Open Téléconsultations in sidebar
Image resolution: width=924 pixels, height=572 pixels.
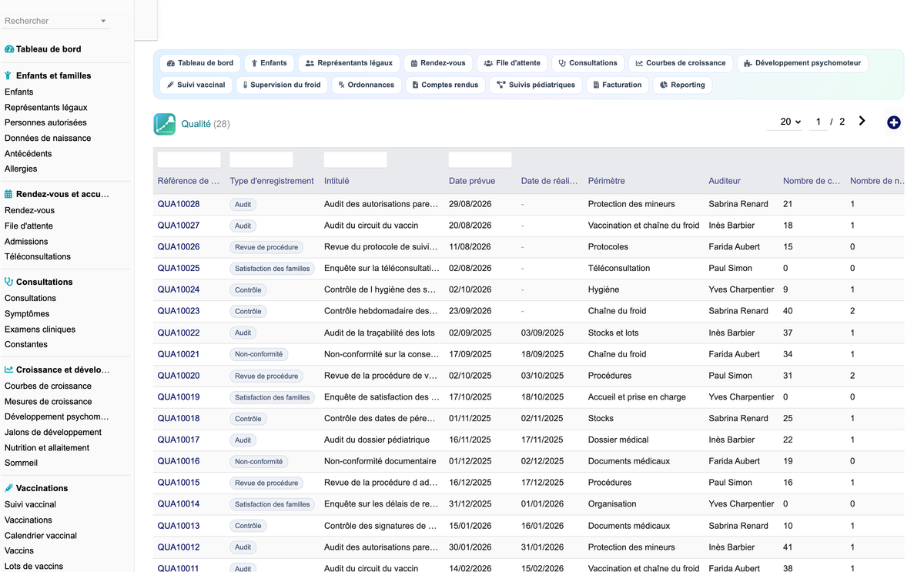pyautogui.click(x=38, y=256)
